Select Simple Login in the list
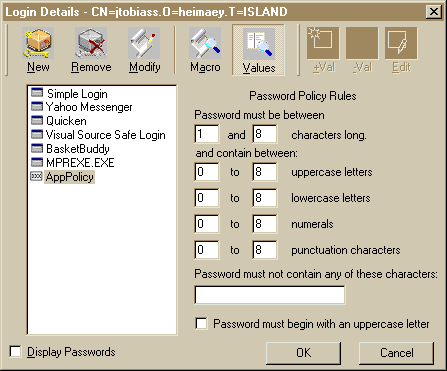The image size is (447, 371). [77, 94]
